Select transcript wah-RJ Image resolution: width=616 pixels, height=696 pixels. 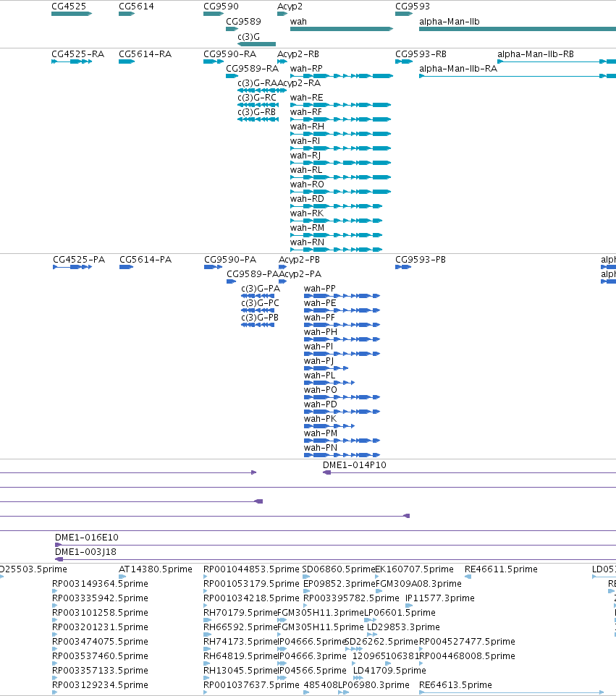(305, 156)
